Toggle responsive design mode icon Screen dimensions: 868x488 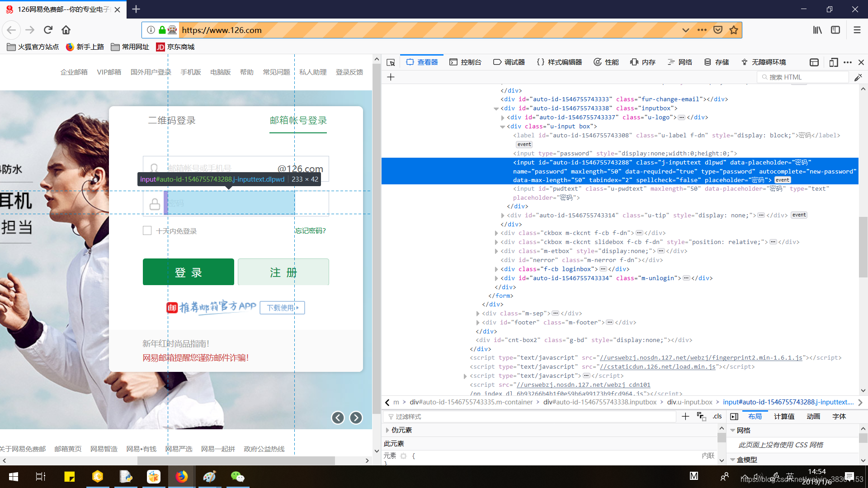(x=834, y=62)
